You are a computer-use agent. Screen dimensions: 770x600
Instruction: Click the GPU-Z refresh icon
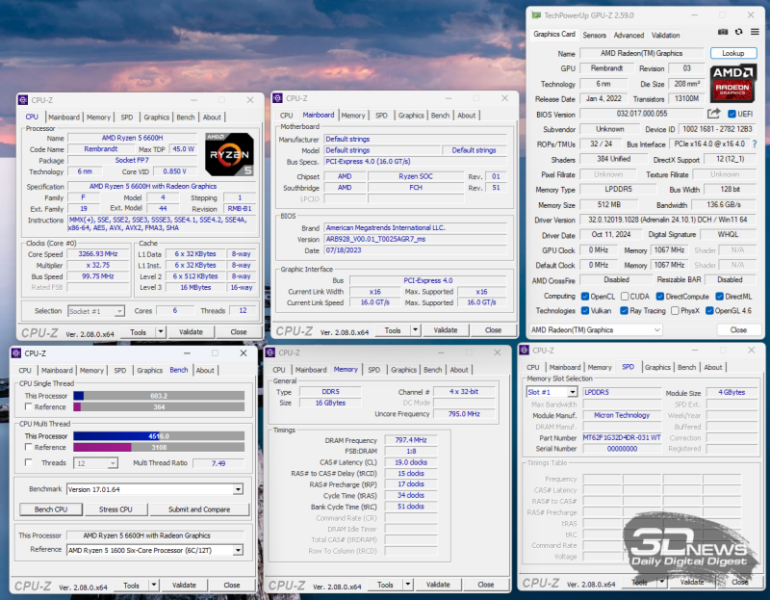[736, 33]
